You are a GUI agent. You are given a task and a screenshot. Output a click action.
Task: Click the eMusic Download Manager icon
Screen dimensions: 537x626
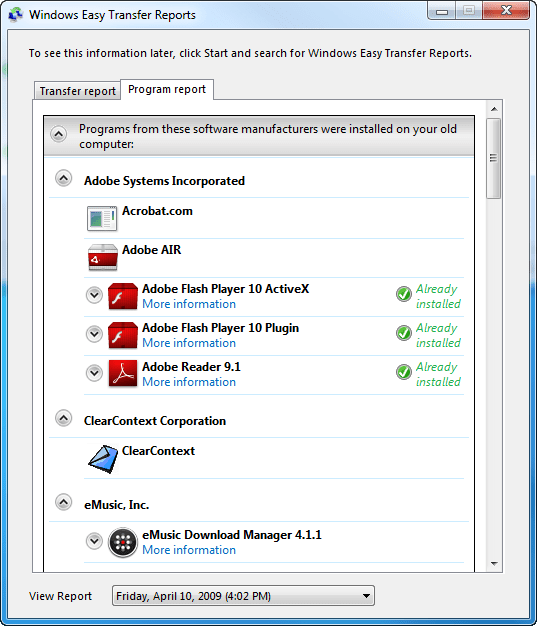(x=123, y=542)
